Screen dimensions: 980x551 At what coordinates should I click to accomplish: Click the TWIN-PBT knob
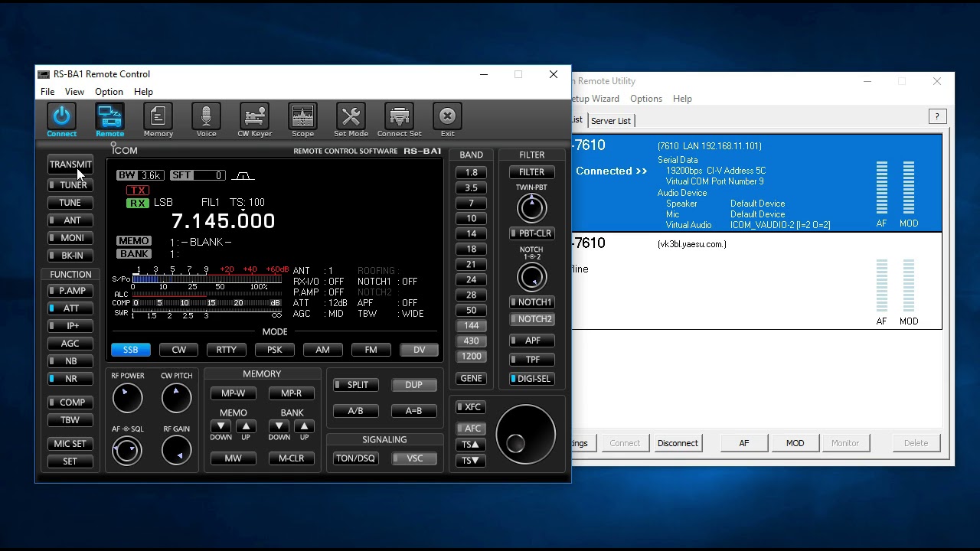click(x=531, y=207)
